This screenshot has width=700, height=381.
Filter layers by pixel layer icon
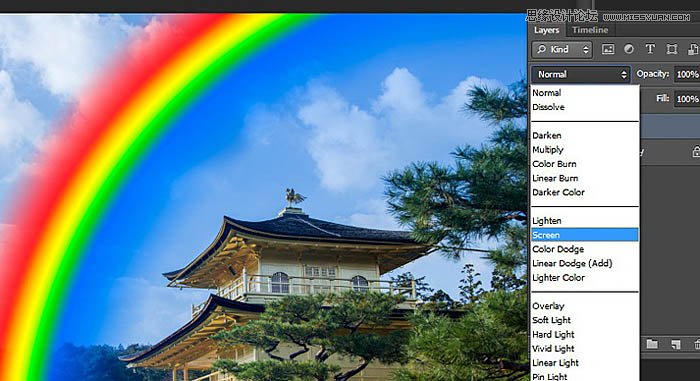pyautogui.click(x=608, y=49)
